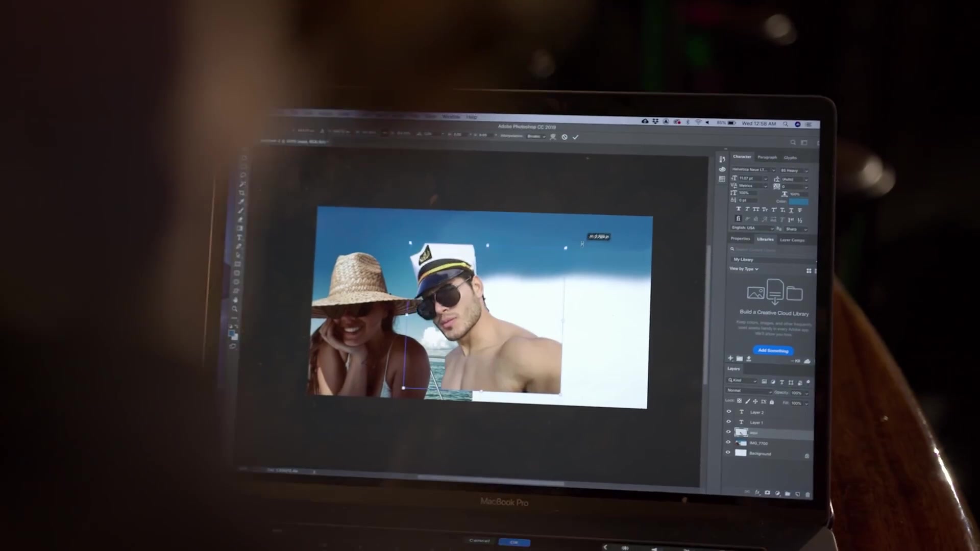
Task: Click the Add Something button
Action: point(773,351)
